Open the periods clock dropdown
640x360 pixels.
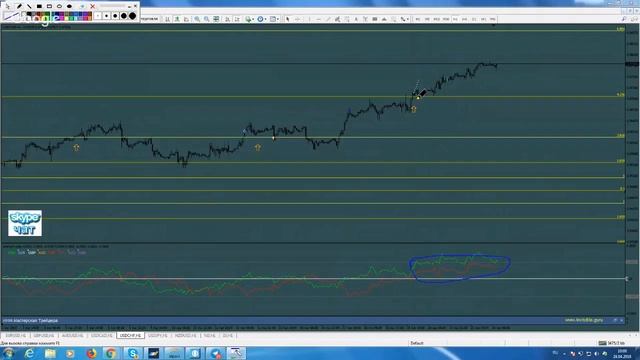262,19
